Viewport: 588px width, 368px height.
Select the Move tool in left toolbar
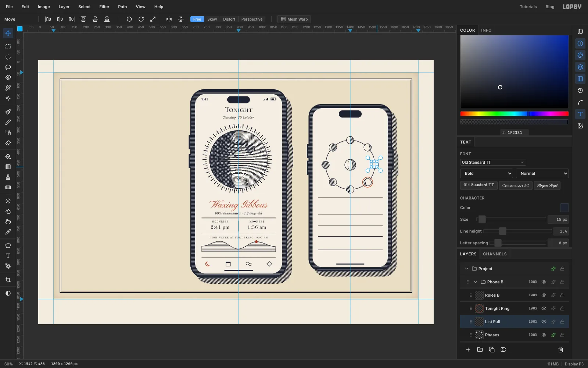(8, 33)
